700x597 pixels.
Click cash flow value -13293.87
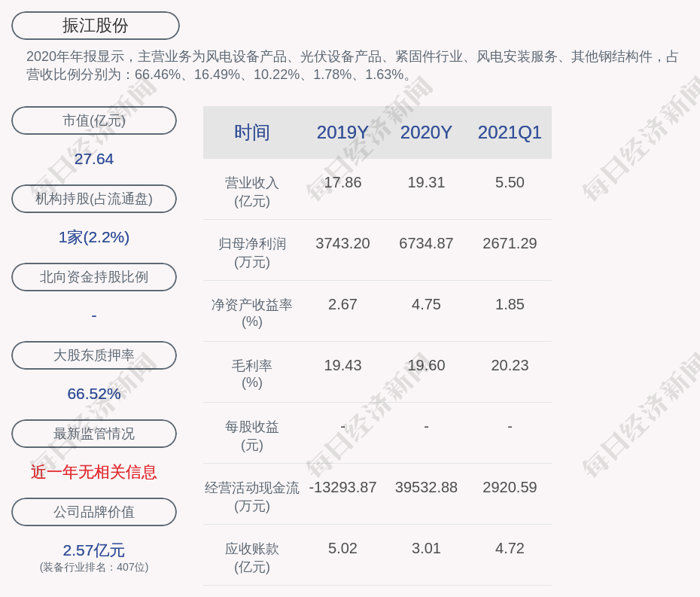coord(342,487)
